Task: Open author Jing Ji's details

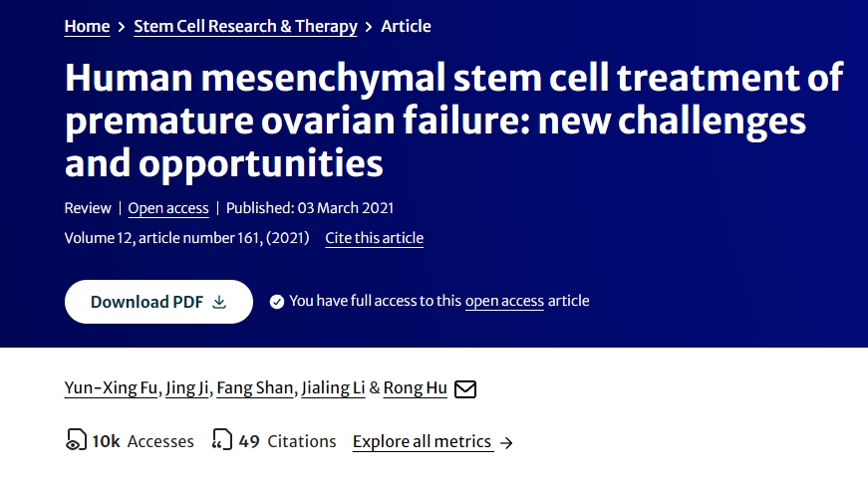Action: coord(187,387)
